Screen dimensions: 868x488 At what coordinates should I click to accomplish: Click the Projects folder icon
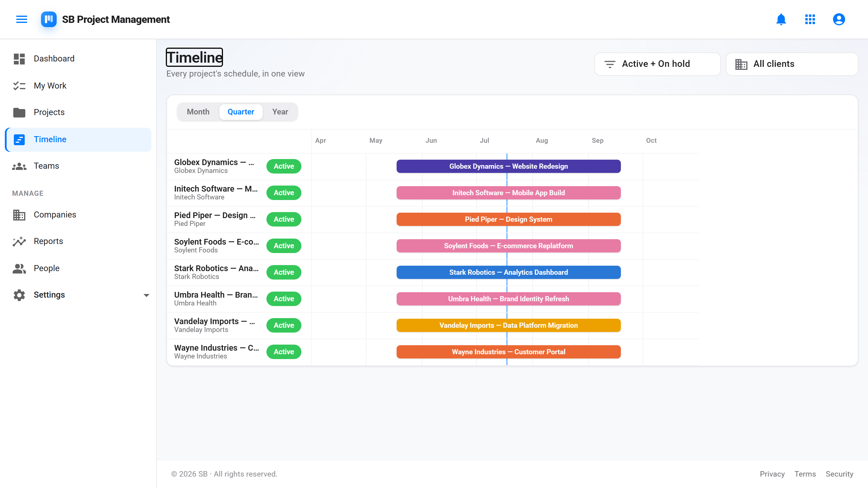pos(19,112)
